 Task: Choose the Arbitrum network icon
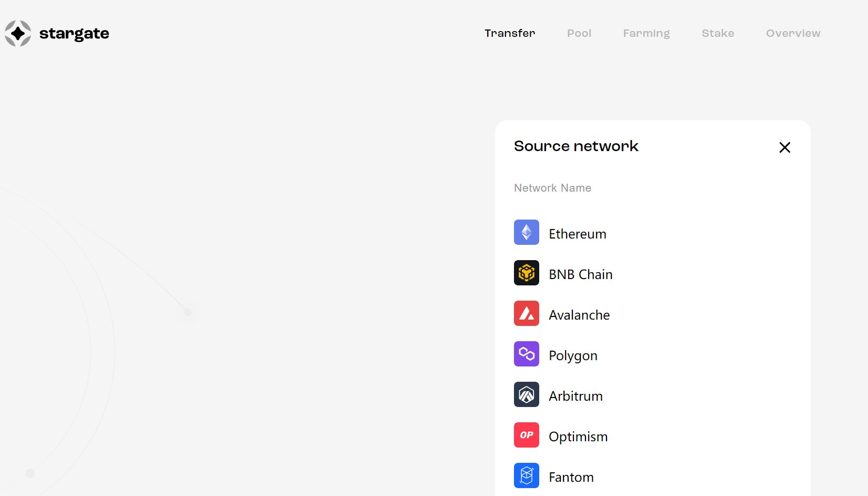(526, 394)
